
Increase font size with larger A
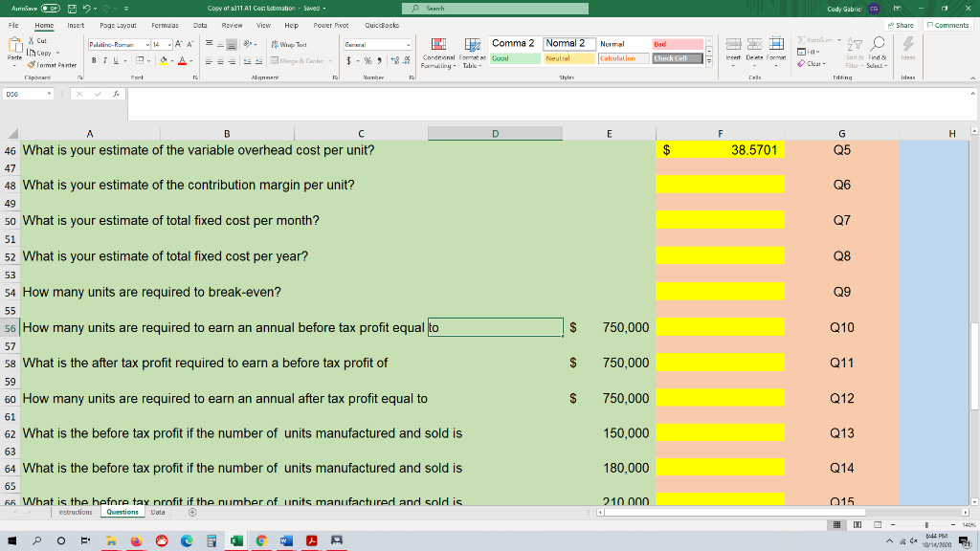179,44
